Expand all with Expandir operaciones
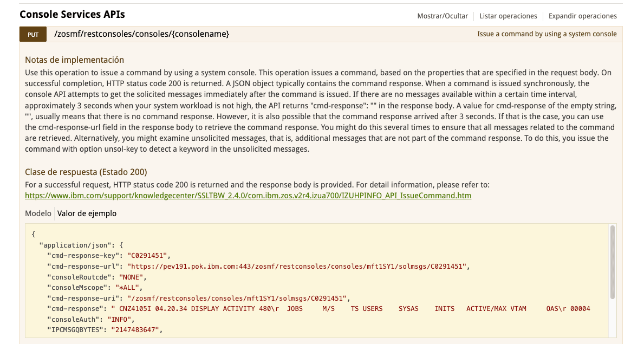644x344 pixels. pos(582,16)
